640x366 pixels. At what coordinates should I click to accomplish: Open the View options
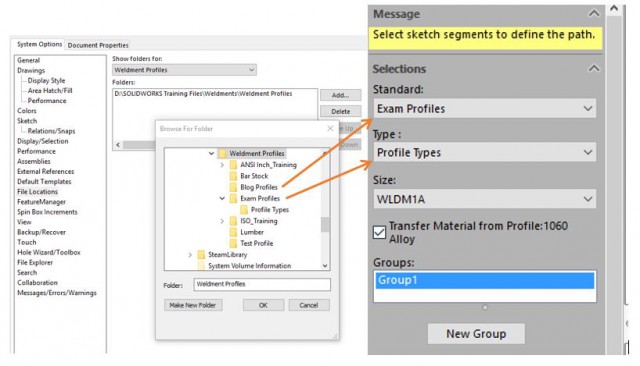pos(24,222)
